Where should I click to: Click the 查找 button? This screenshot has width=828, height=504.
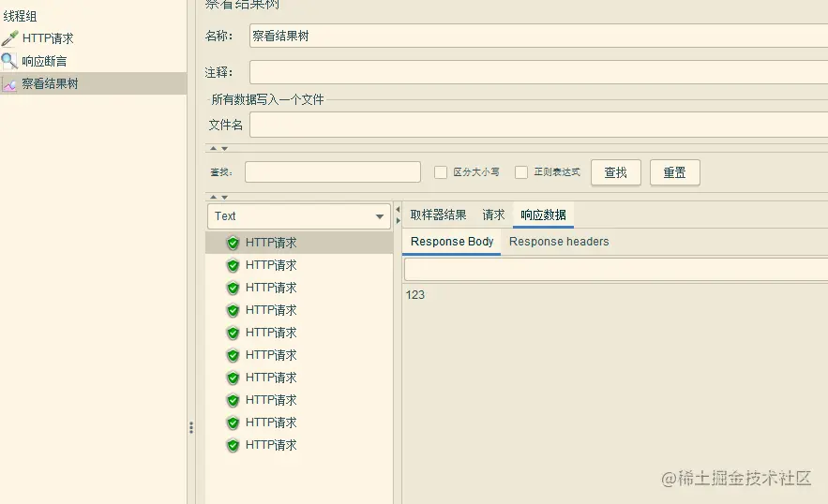click(616, 172)
